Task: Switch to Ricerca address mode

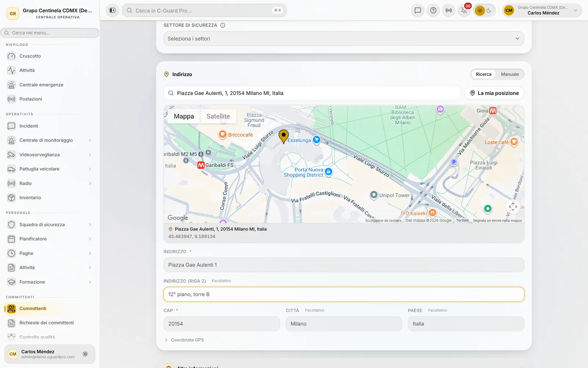Action: 483,74
